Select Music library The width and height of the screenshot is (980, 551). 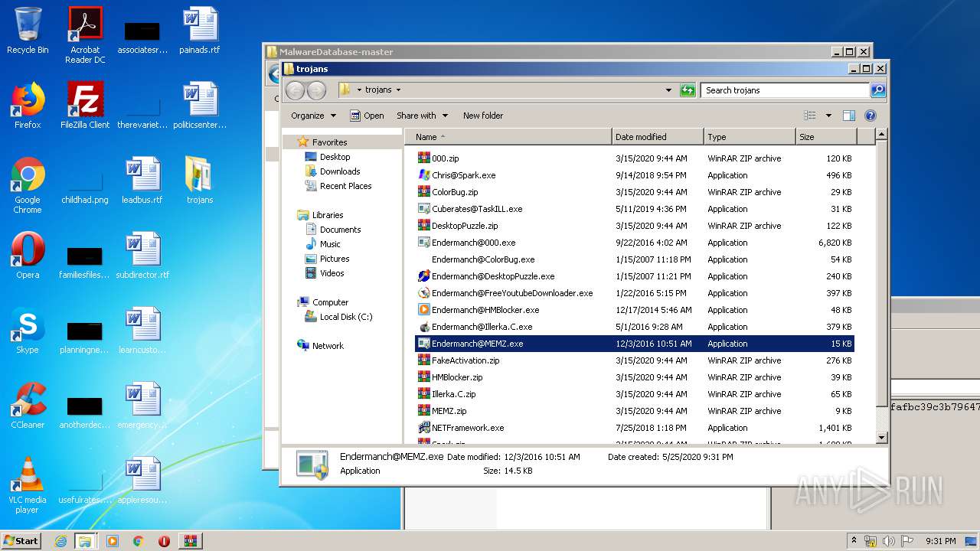[330, 244]
